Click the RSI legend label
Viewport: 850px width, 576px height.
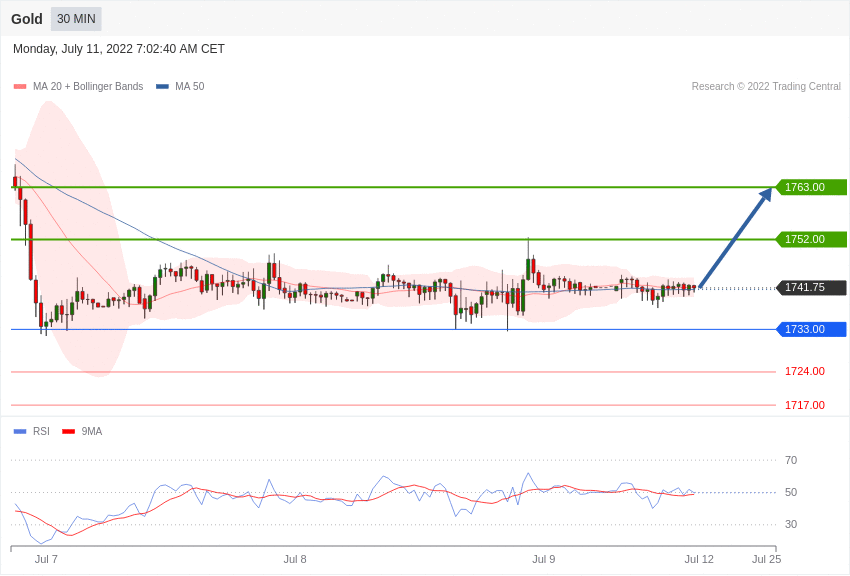coord(41,431)
